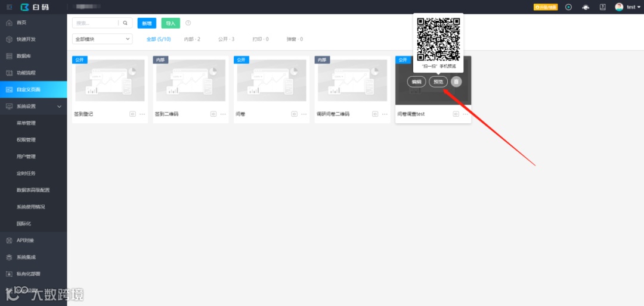Click the 问卷调查test card title

411,114
